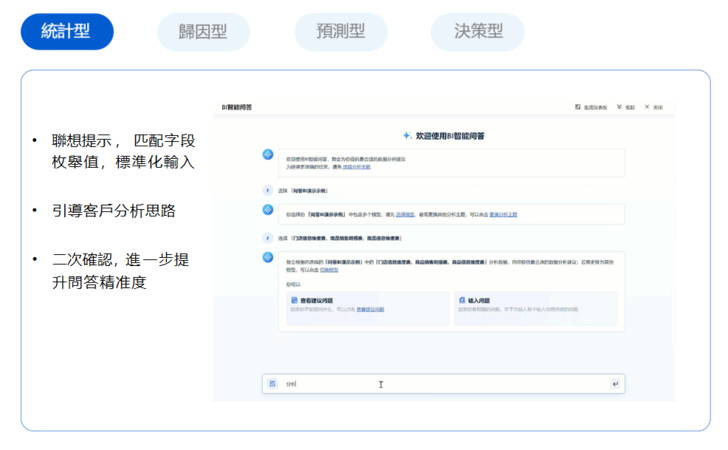728x450 pixels.
Task: Click the sparkle icon beside the welcome title
Action: [x=406, y=135]
